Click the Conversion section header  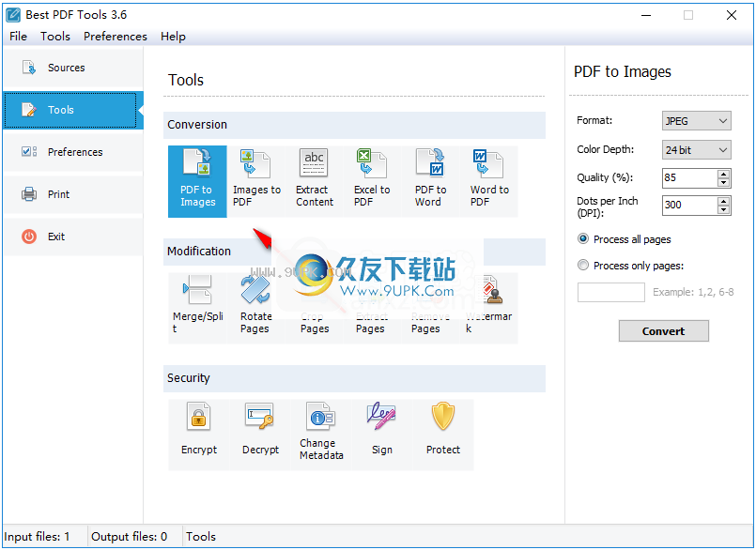(x=354, y=125)
